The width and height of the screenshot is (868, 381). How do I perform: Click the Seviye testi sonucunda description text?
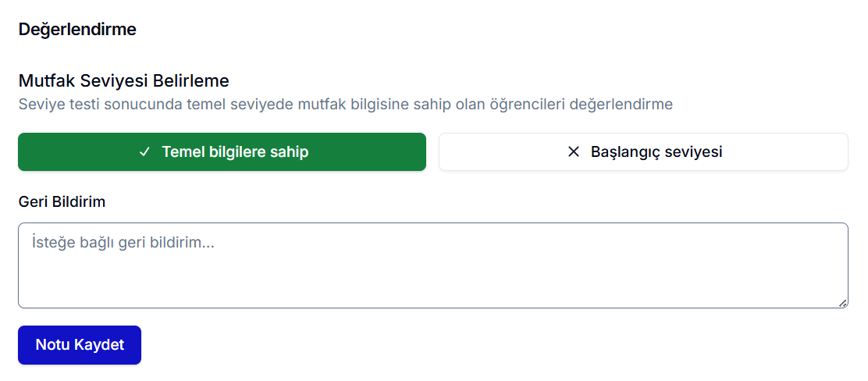[345, 104]
